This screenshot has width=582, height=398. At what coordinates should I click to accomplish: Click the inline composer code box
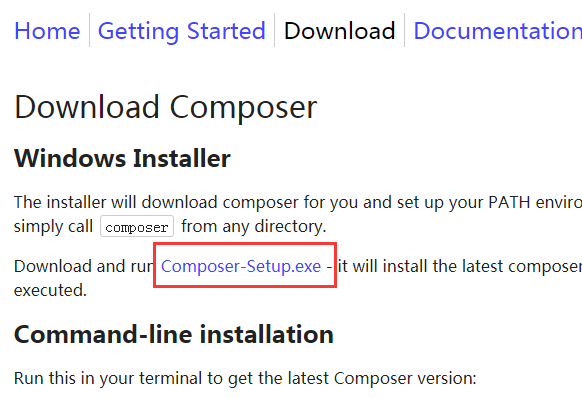point(137,226)
